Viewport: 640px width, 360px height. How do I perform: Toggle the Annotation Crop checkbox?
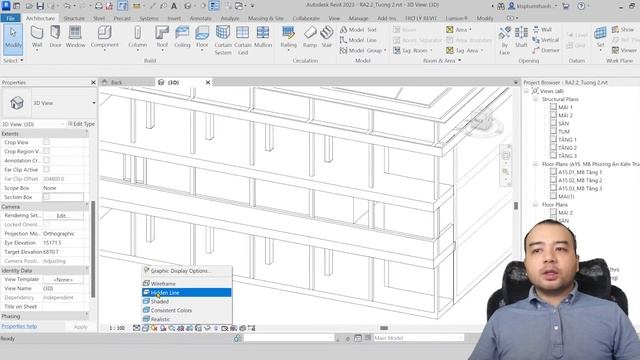pos(46,160)
